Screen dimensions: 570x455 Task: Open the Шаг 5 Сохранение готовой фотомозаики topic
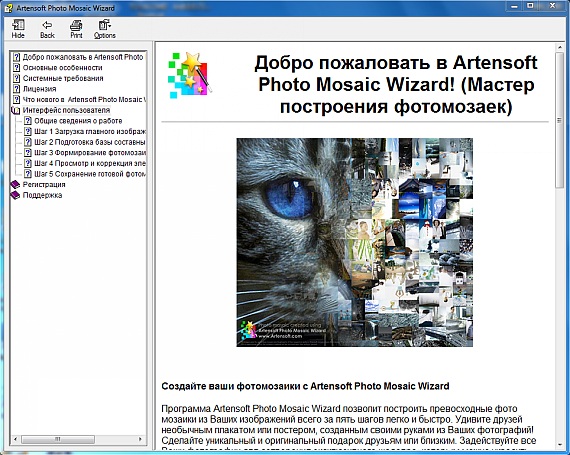click(90, 174)
